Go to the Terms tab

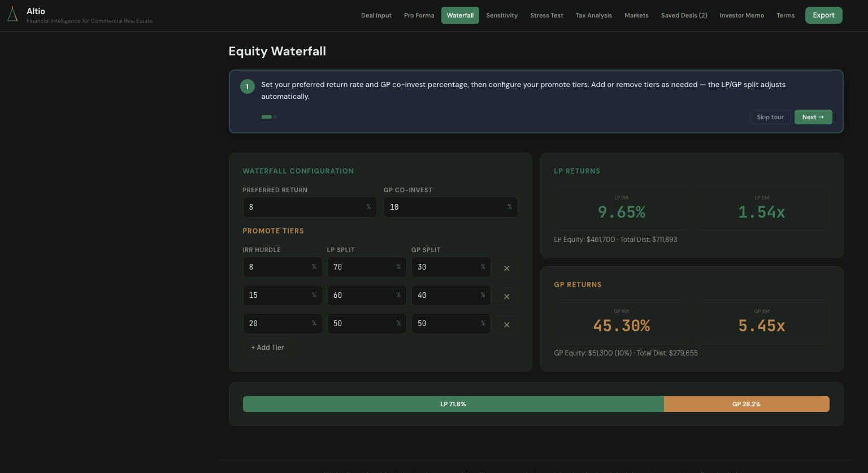point(785,15)
